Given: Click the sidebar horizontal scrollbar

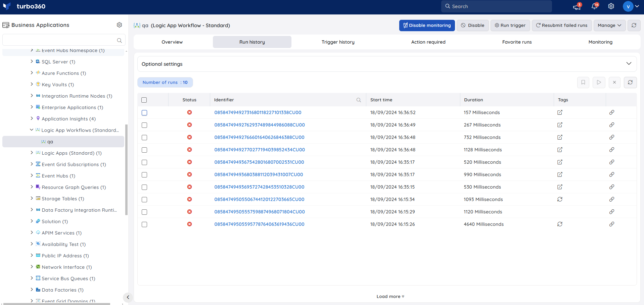Looking at the screenshot, I should [x=56, y=304].
